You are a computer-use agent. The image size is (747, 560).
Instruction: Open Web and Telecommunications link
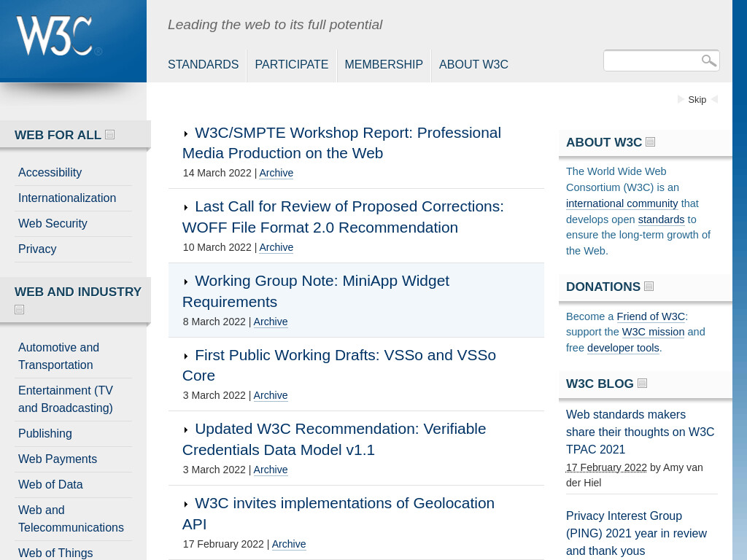coord(71,518)
